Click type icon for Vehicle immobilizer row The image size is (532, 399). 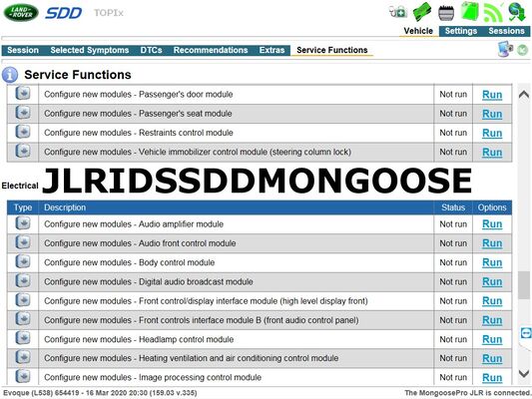(x=23, y=151)
